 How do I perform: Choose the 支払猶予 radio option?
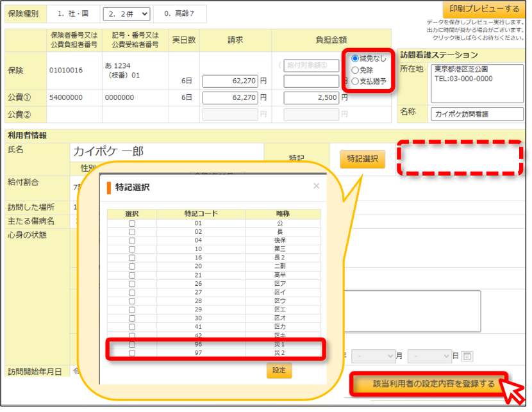pos(355,81)
